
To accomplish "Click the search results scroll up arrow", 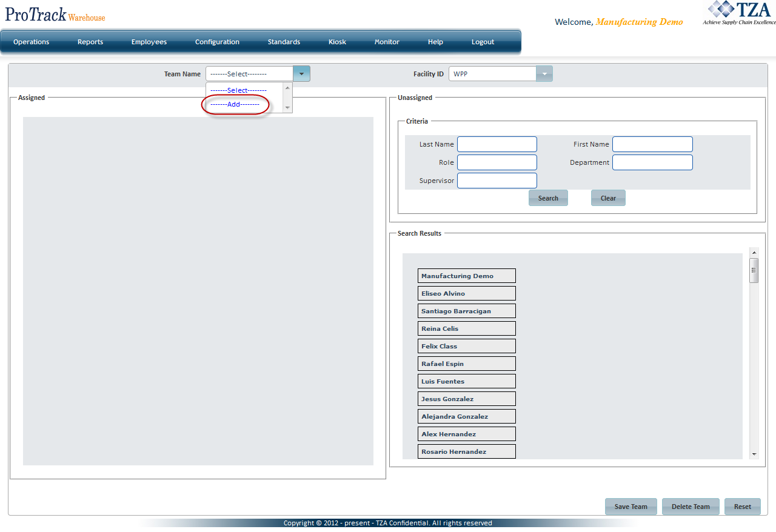I will click(x=754, y=252).
